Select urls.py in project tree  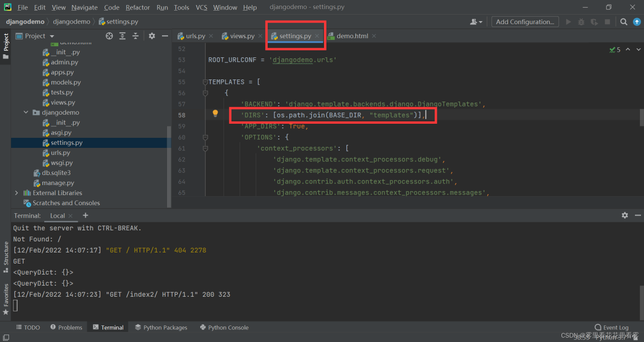[60, 152]
